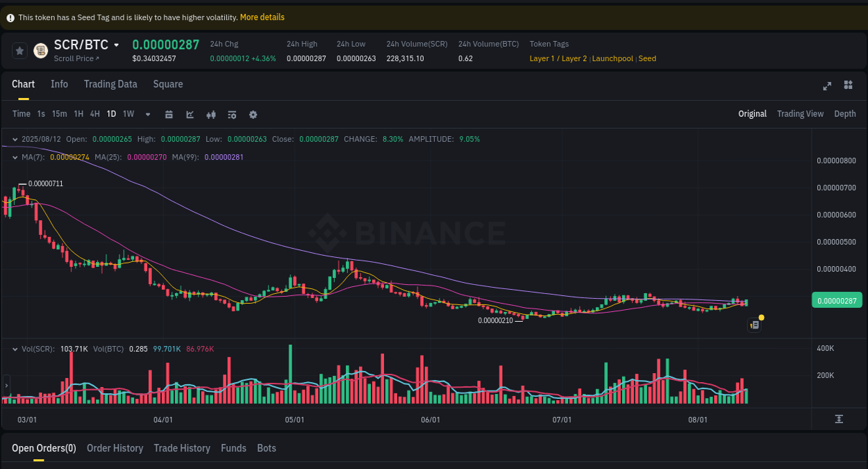Viewport: 868px width, 469px height.
Task: Click the More details link
Action: (x=262, y=17)
